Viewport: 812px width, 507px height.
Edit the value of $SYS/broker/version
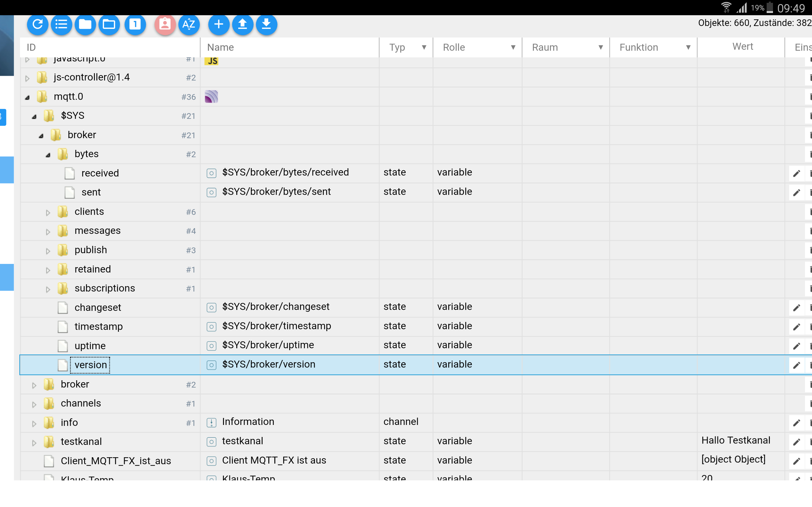pos(796,365)
